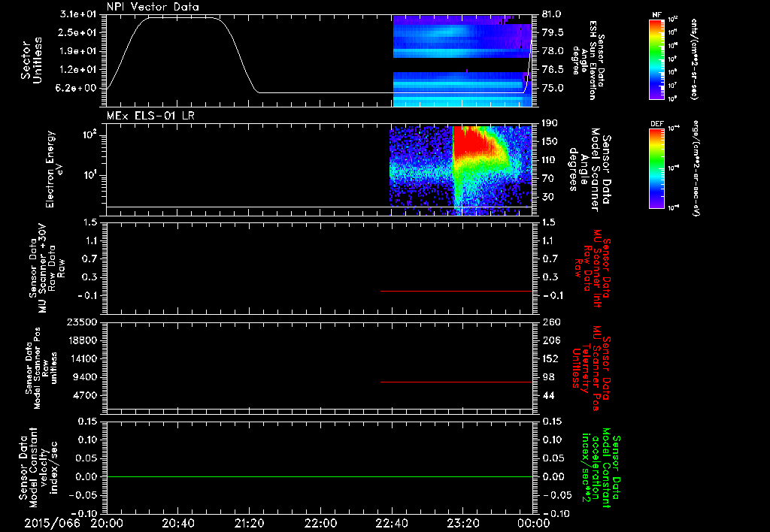Image resolution: width=770 pixels, height=532 pixels.
Task: Select the red 'MU Scanner Pos Telemetry' label
Action: pyautogui.click(x=593, y=368)
